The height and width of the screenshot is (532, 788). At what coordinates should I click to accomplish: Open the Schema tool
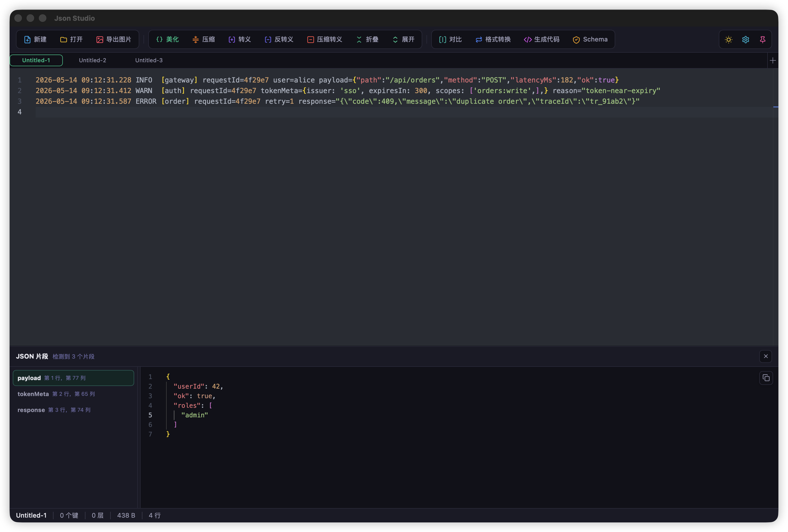[590, 39]
